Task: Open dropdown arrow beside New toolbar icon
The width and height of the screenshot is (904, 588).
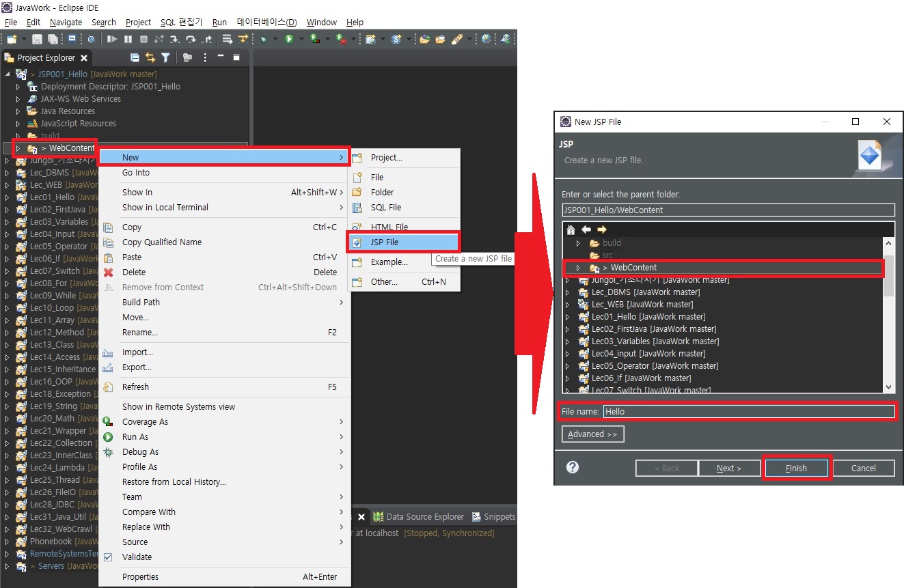Action: [24, 39]
